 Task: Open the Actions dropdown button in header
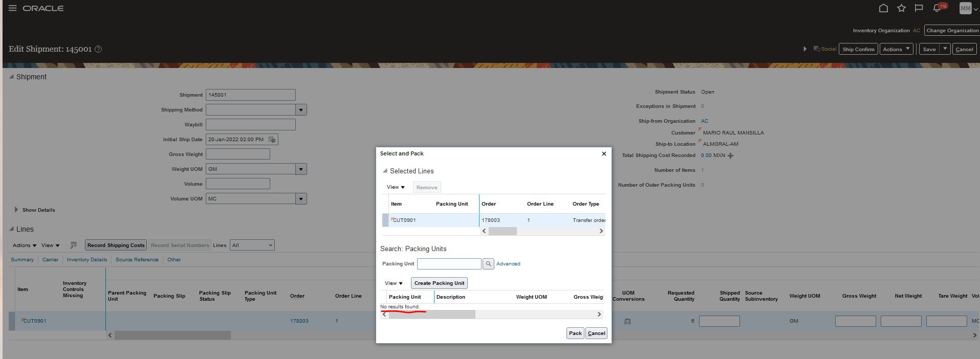[x=897, y=49]
